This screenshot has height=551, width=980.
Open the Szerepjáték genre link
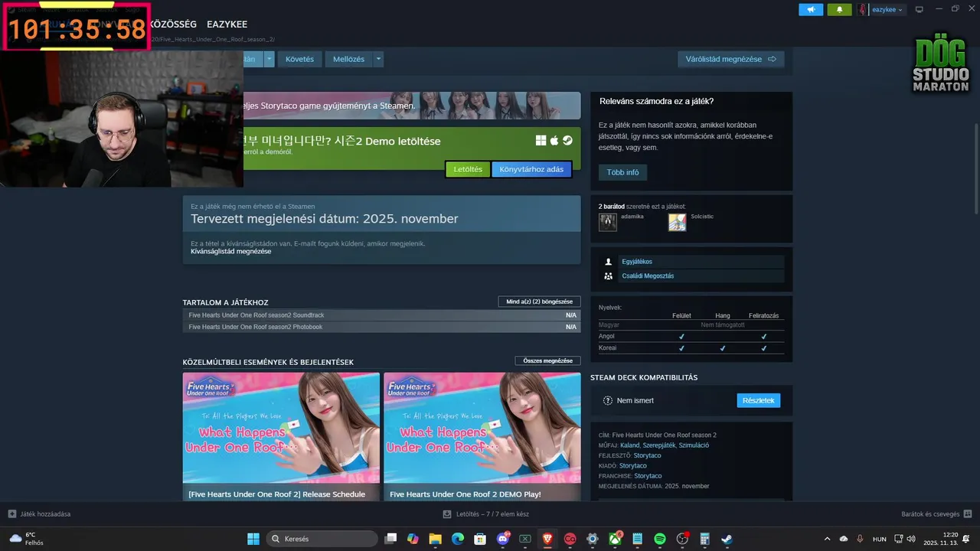click(658, 445)
